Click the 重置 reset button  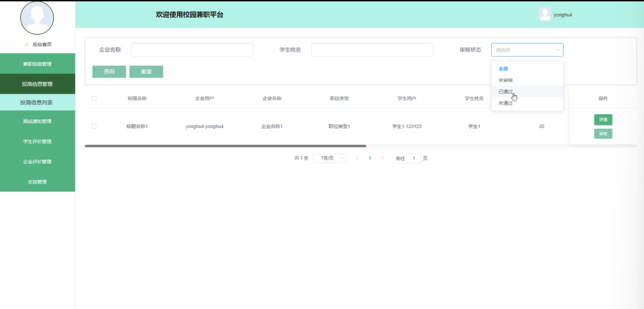pyautogui.click(x=146, y=71)
